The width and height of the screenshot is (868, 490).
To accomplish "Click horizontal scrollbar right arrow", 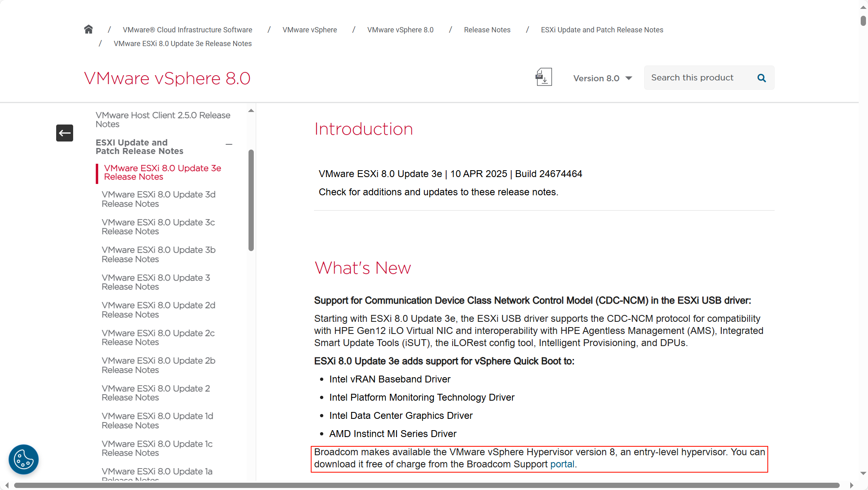I will pos(851,486).
